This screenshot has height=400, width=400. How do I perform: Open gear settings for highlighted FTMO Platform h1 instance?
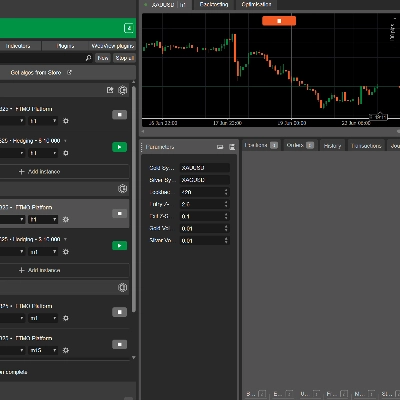tap(66, 219)
